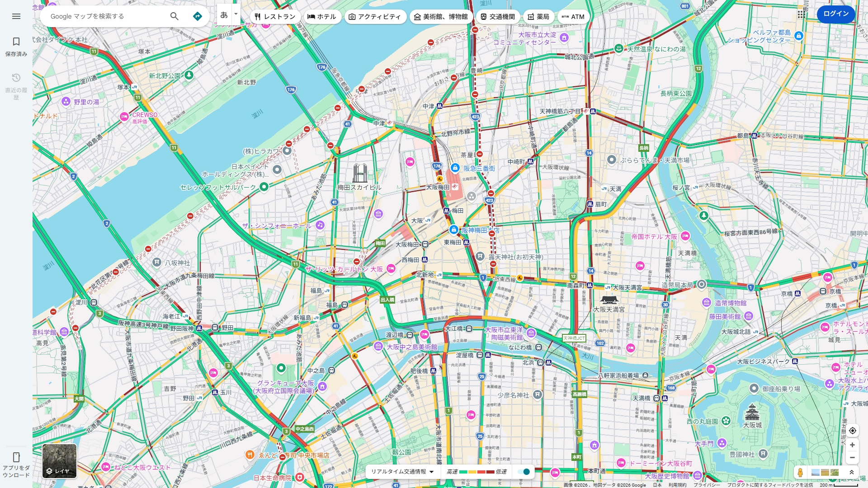
Task: Expand the imagery strip chevron
Action: (852, 473)
